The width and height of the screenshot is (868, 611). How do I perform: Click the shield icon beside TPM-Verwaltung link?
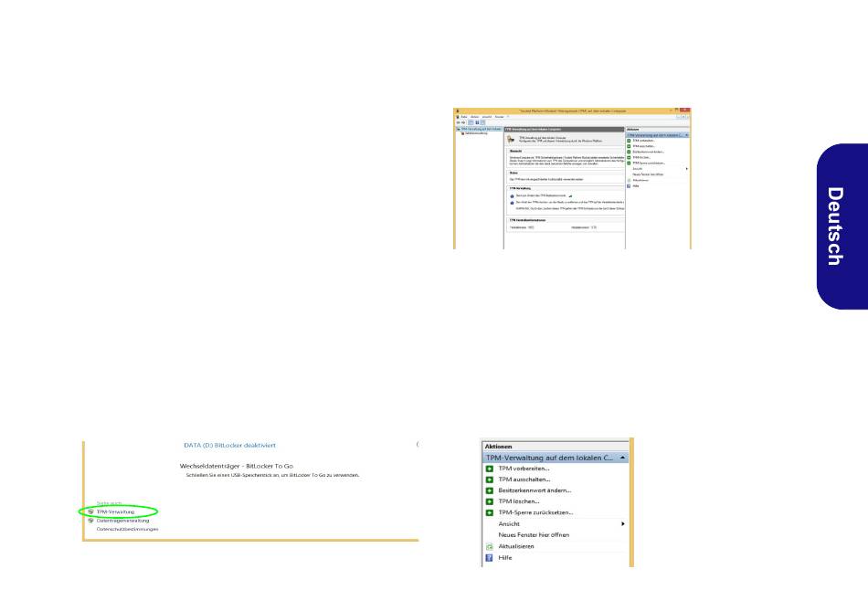[90, 512]
